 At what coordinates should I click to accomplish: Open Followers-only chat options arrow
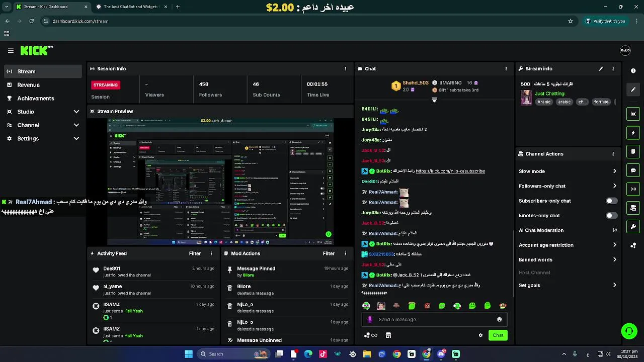[x=614, y=186]
